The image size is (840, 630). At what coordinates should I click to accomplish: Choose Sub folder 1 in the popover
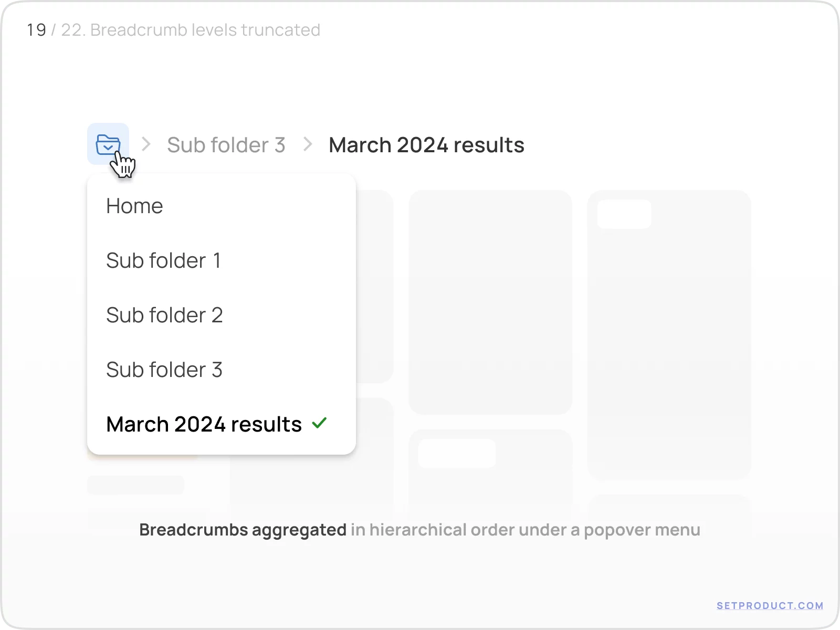click(164, 260)
